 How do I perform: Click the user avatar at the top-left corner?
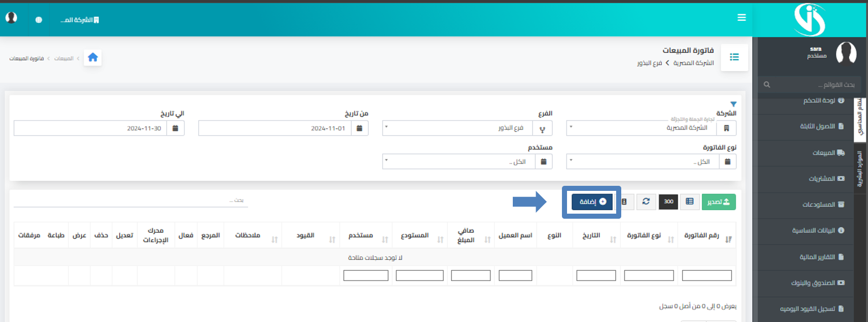tap(11, 18)
